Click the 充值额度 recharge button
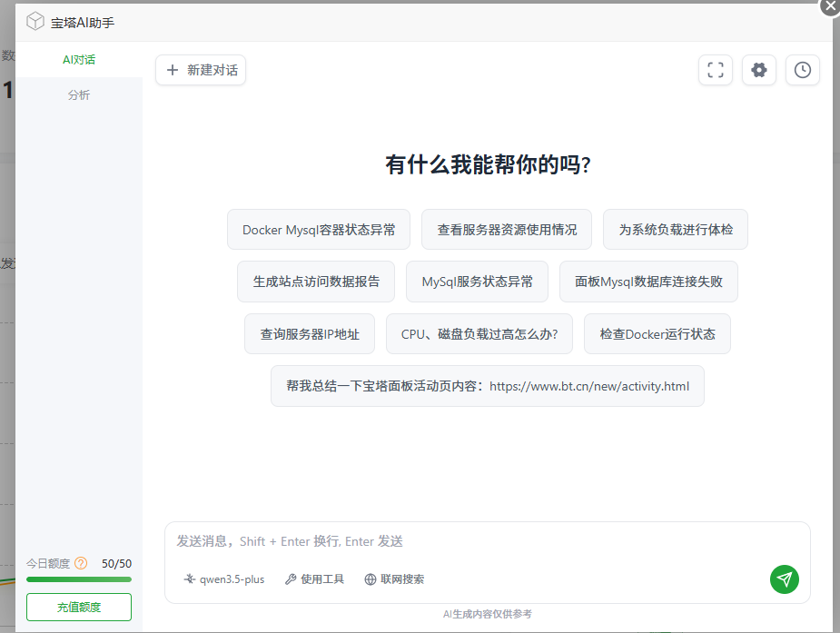The height and width of the screenshot is (633, 840). point(79,608)
